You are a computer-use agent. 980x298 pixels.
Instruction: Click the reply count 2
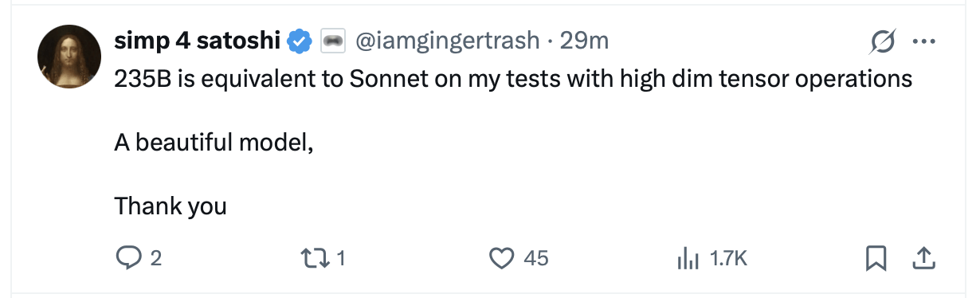tap(156, 258)
